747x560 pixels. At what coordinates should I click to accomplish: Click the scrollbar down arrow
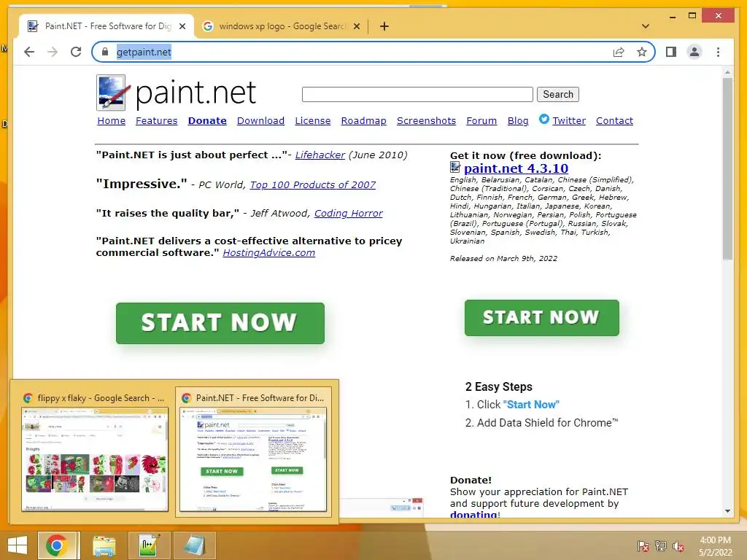pos(727,511)
